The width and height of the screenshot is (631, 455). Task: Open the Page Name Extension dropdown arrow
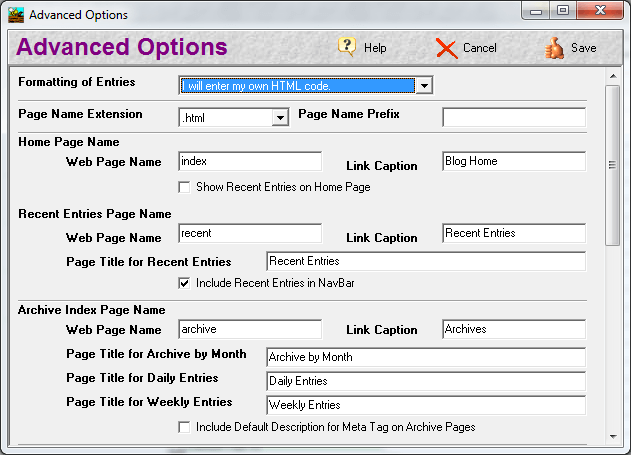(280, 117)
